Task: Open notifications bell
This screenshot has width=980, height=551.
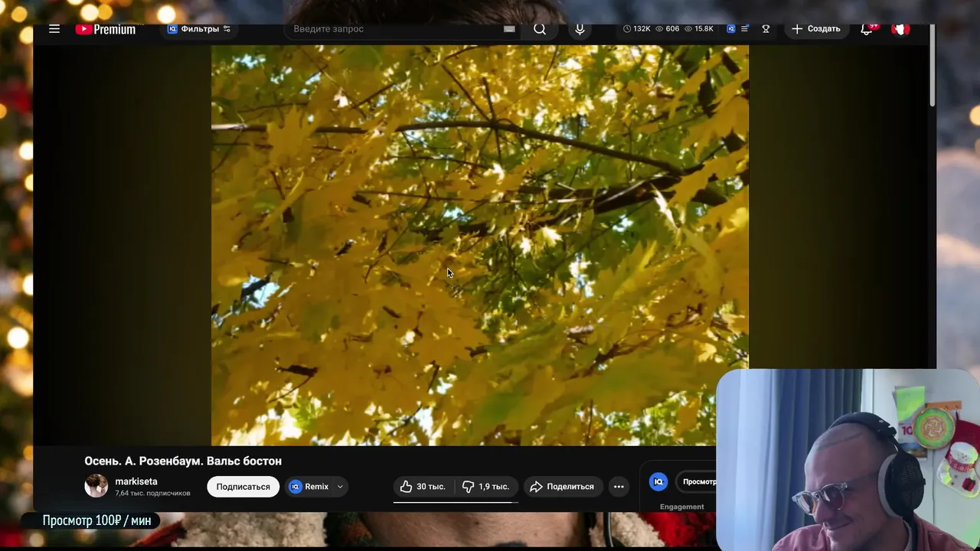Action: [867, 29]
